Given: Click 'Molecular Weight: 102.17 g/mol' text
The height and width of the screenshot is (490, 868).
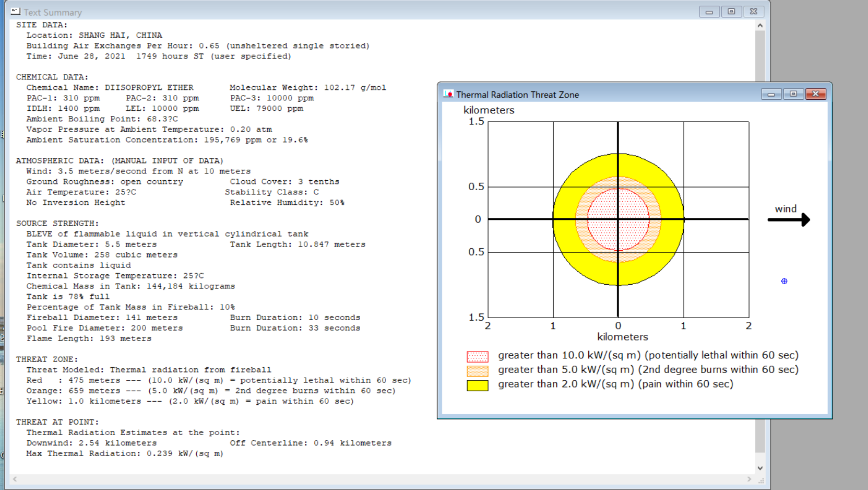Looking at the screenshot, I should coord(308,88).
